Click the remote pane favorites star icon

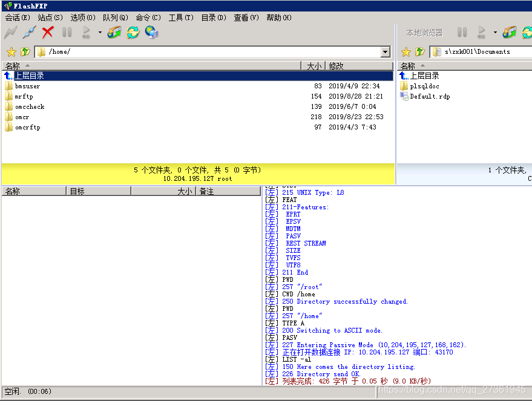pyautogui.click(x=11, y=52)
